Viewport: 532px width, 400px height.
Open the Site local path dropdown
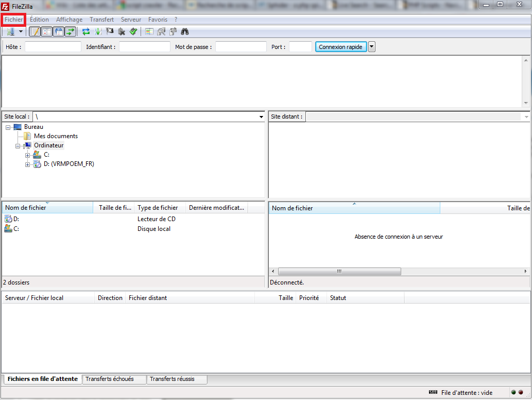261,117
